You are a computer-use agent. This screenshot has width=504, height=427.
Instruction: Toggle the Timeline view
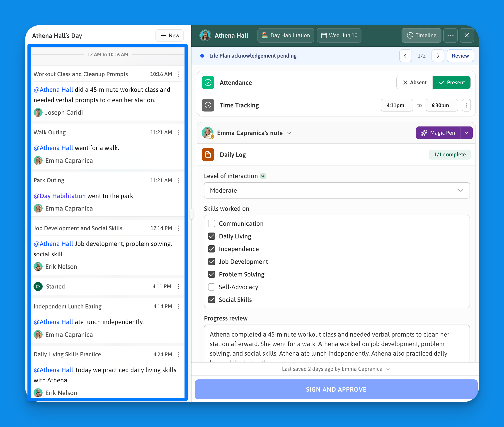click(x=421, y=35)
